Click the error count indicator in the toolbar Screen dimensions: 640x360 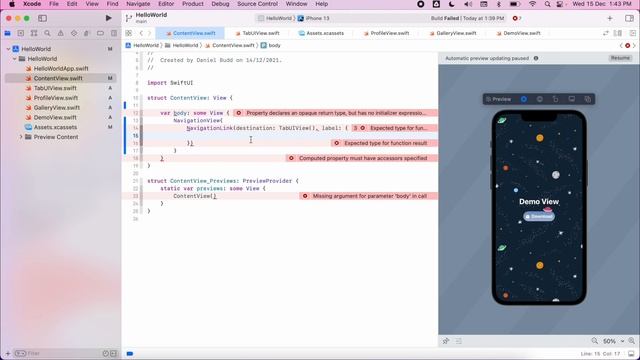pyautogui.click(x=517, y=18)
